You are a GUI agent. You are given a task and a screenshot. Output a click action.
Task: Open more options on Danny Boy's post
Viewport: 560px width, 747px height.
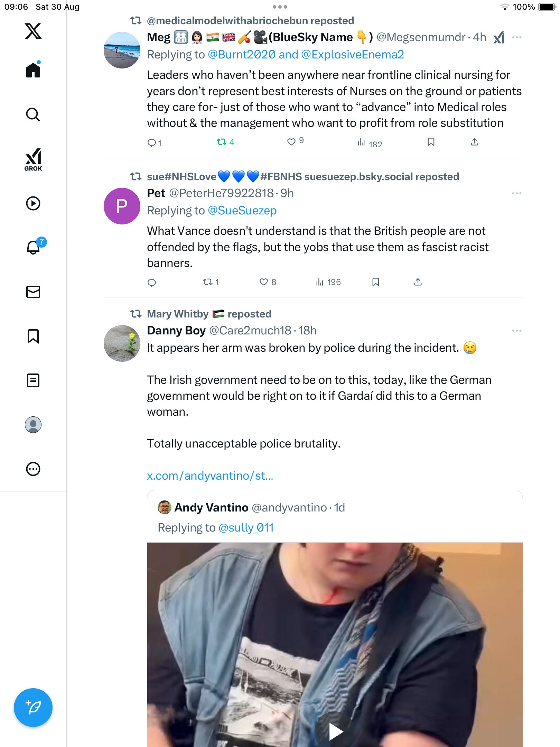coord(516,331)
